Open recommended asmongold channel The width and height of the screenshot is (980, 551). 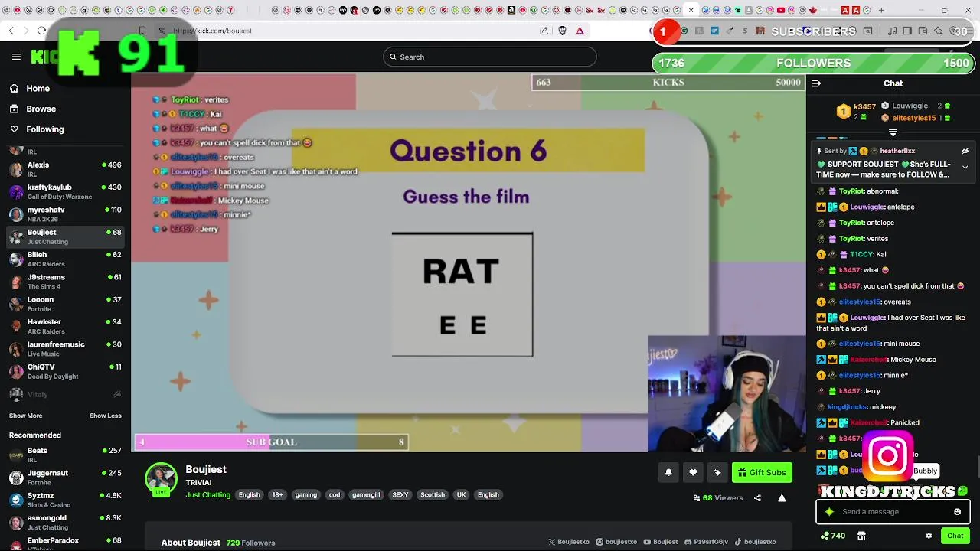[65, 523]
